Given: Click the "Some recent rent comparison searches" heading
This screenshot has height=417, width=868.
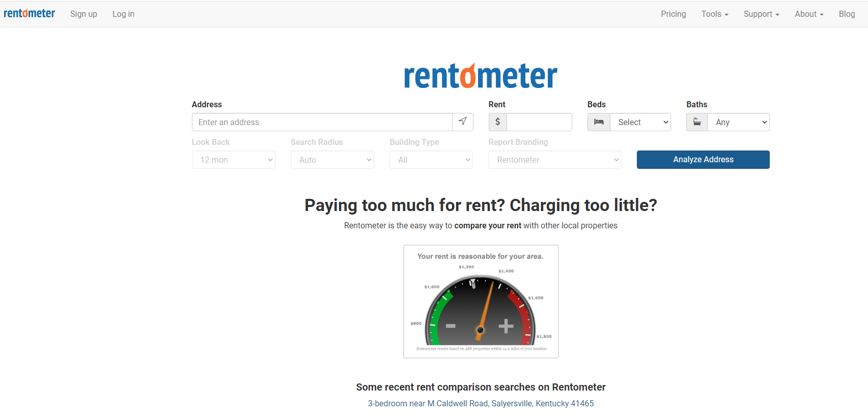Looking at the screenshot, I should [481, 387].
